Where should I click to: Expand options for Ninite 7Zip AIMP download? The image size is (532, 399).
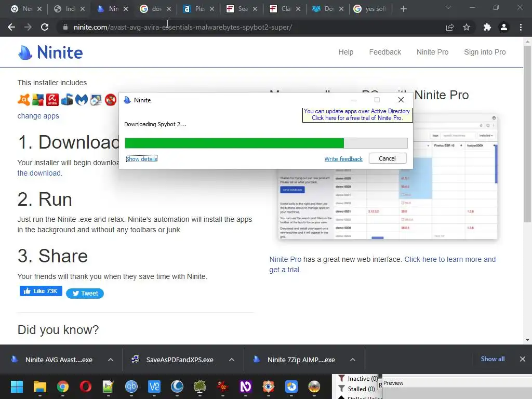click(353, 360)
